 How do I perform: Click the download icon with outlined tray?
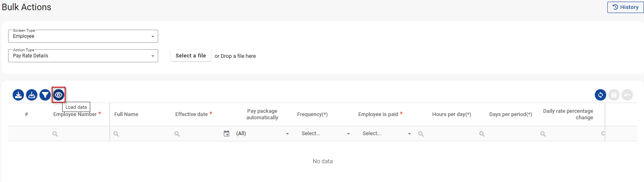point(32,95)
